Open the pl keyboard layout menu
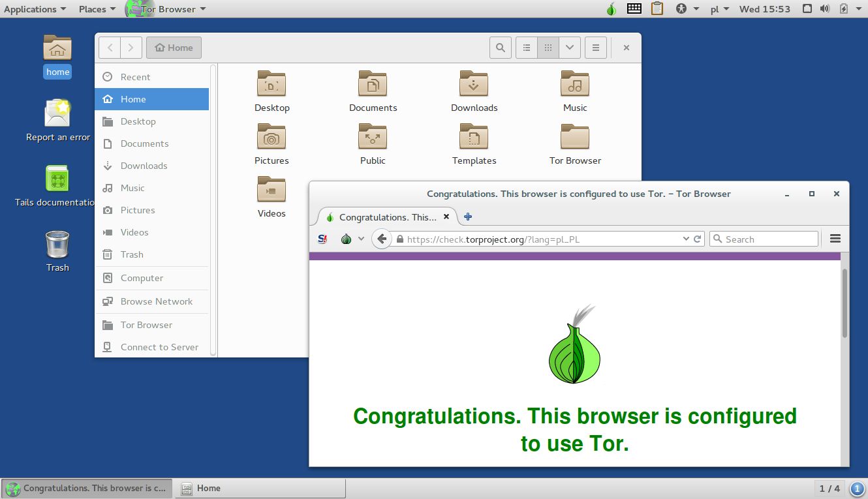This screenshot has height=499, width=868. pos(720,9)
